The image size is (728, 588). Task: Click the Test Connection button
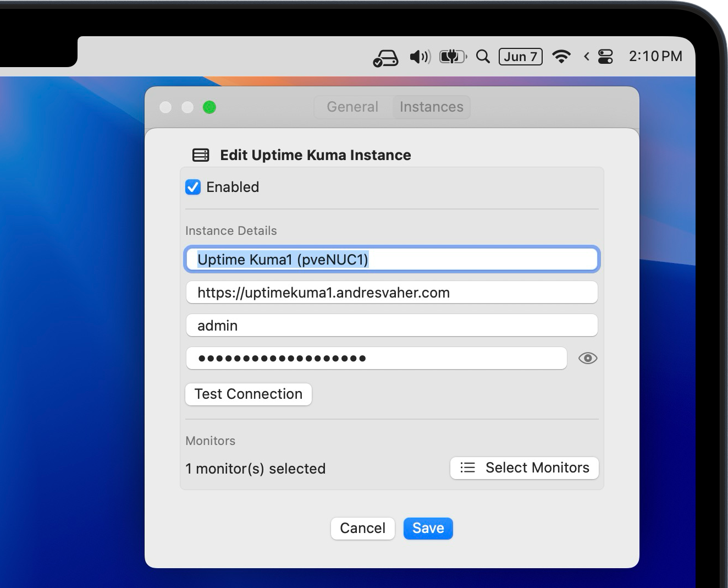pos(249,394)
